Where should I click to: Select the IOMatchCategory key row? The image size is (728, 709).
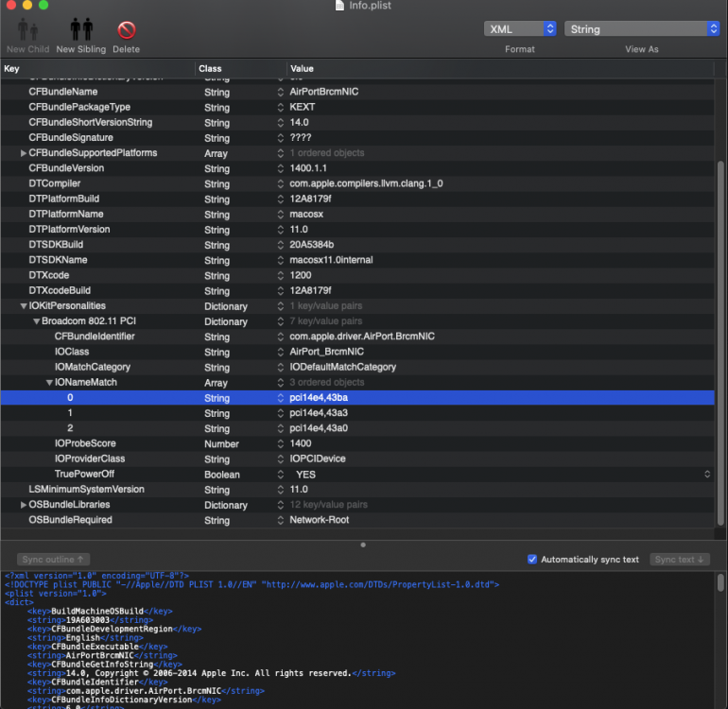pos(93,368)
